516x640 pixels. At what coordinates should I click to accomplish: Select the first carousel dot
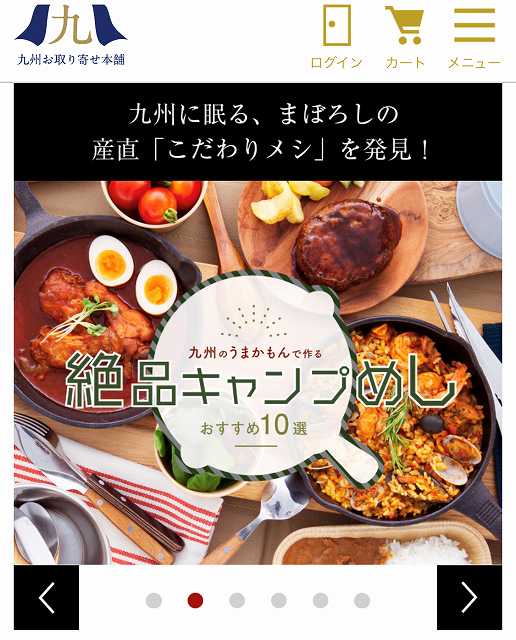pyautogui.click(x=154, y=600)
